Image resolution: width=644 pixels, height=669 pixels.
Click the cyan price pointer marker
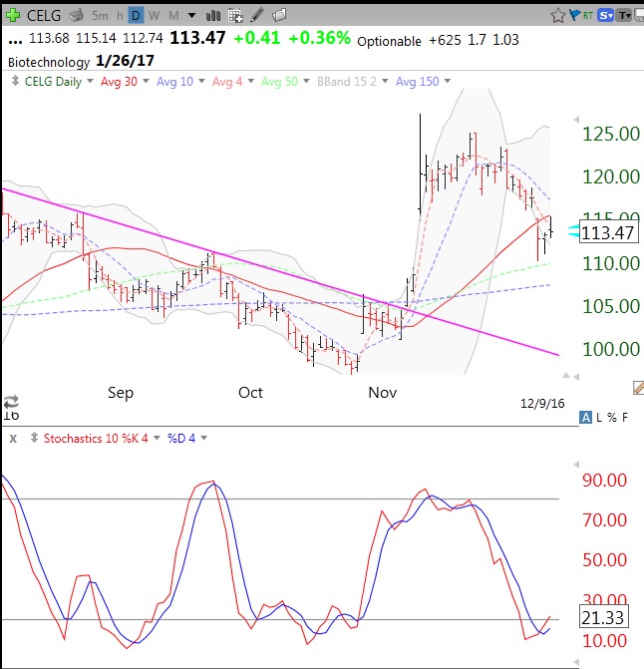(573, 231)
